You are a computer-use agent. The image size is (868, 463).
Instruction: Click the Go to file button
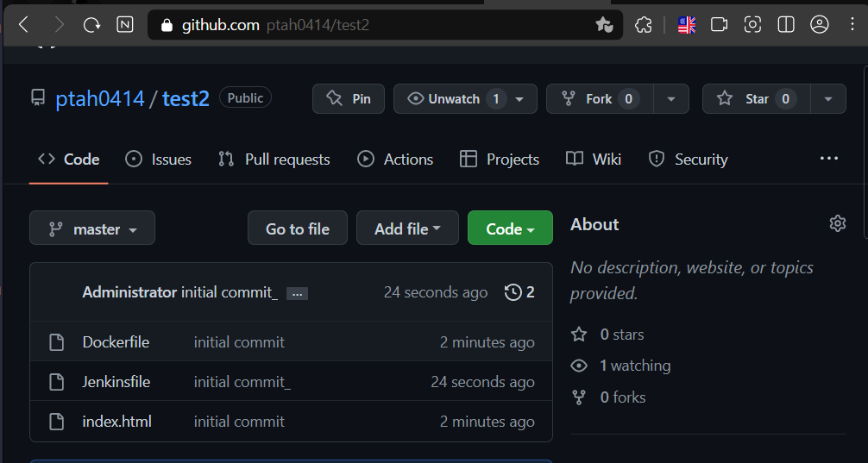[x=298, y=228]
